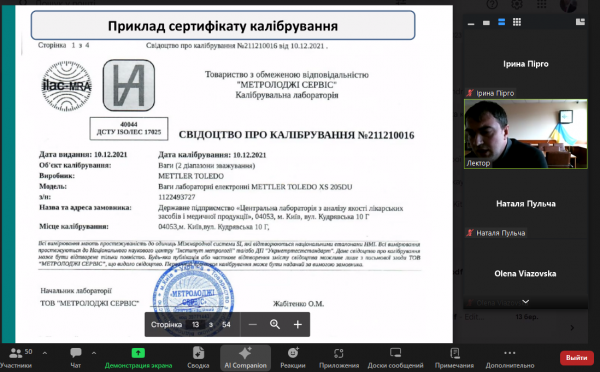Expand the arrow next to Чат
The width and height of the screenshot is (600, 372).
tap(94, 353)
